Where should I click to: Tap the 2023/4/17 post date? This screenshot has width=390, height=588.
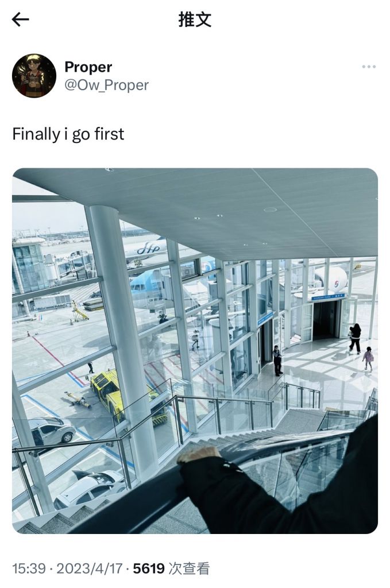[x=89, y=568]
